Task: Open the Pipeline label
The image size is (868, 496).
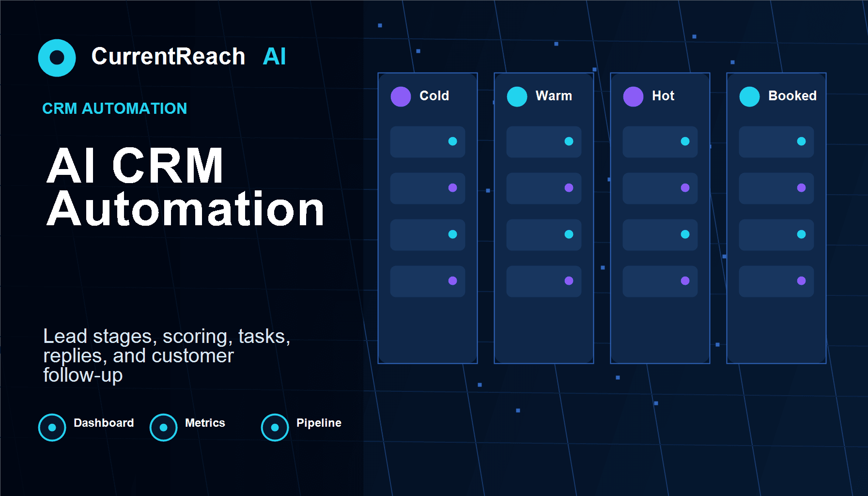Action: [319, 423]
